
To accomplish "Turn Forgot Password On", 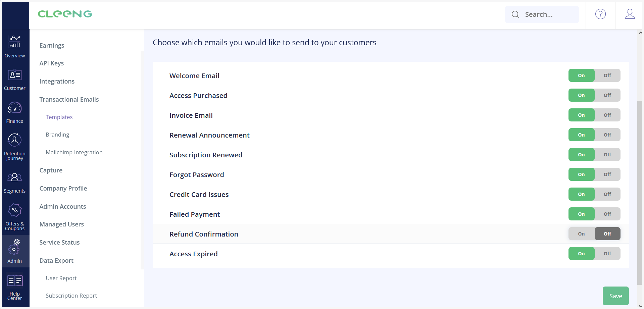I will [x=581, y=174].
